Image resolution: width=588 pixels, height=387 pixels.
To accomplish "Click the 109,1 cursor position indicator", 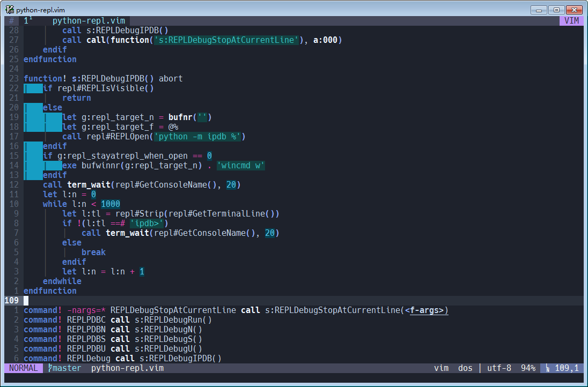I will (567, 368).
